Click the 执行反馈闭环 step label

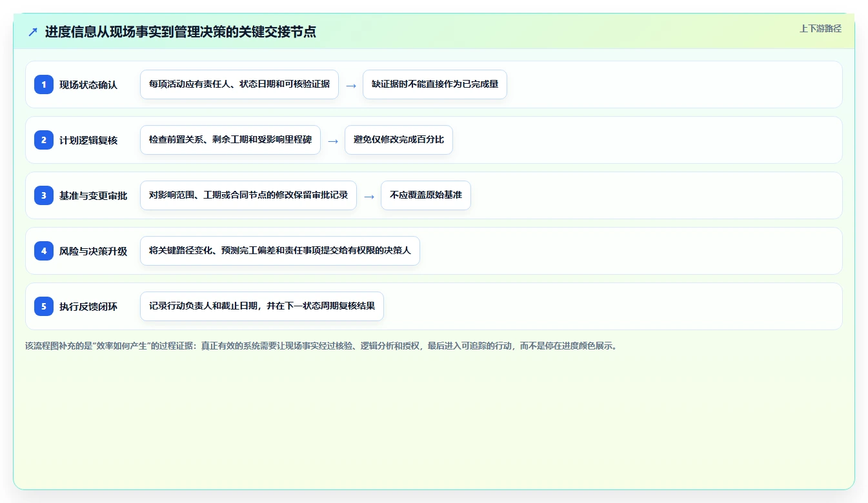[x=88, y=306]
